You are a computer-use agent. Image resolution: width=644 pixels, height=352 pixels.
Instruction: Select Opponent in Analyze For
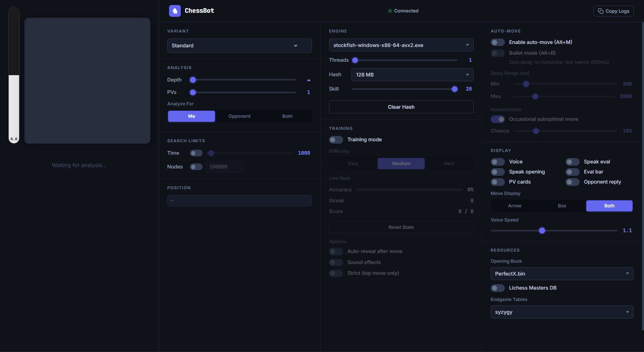(239, 116)
